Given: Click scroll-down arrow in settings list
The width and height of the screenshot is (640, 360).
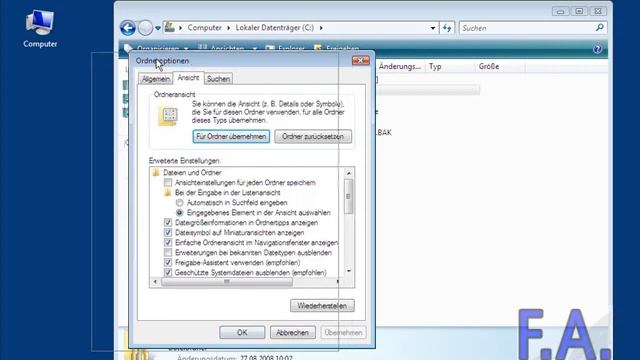Looking at the screenshot, I should 349,271.
